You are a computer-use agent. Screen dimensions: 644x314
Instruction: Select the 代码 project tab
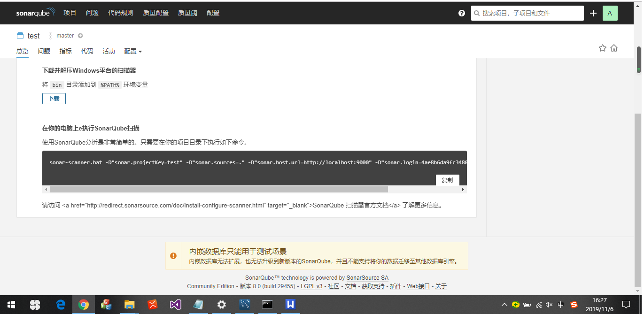click(87, 51)
